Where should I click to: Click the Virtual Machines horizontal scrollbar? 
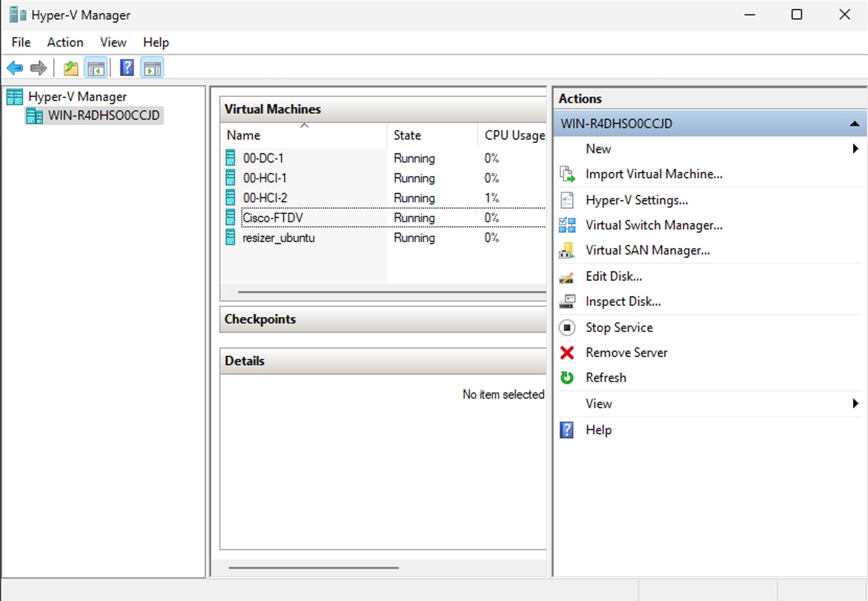392,292
